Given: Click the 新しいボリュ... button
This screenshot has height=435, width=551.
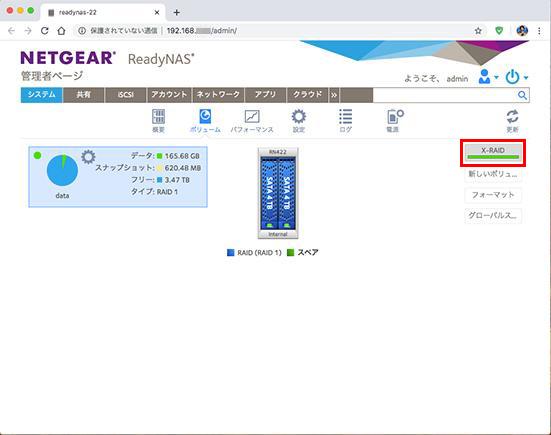Looking at the screenshot, I should [x=493, y=174].
